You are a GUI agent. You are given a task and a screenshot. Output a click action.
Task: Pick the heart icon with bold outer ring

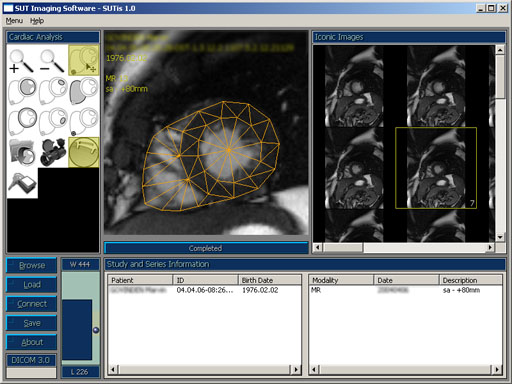[22, 121]
